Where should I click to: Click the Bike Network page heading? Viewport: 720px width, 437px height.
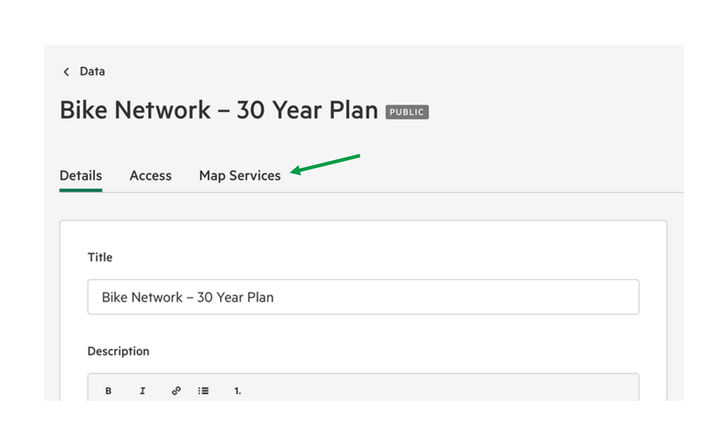coord(219,110)
